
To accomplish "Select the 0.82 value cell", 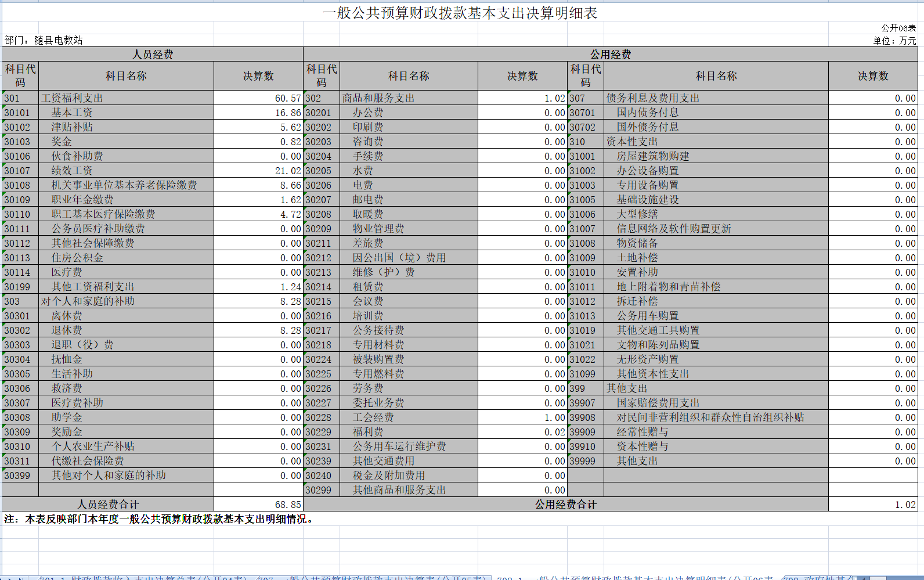I will click(x=258, y=142).
